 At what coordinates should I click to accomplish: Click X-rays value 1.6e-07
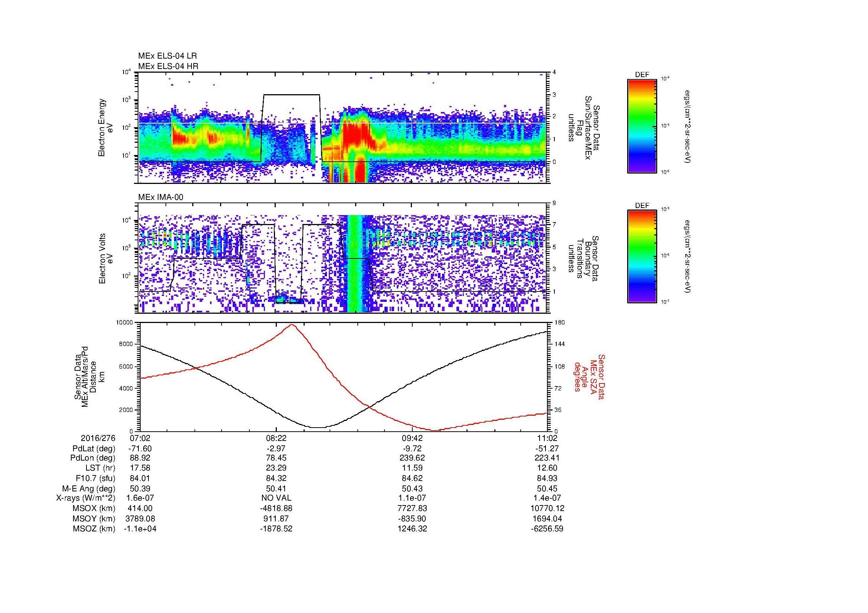point(140,498)
